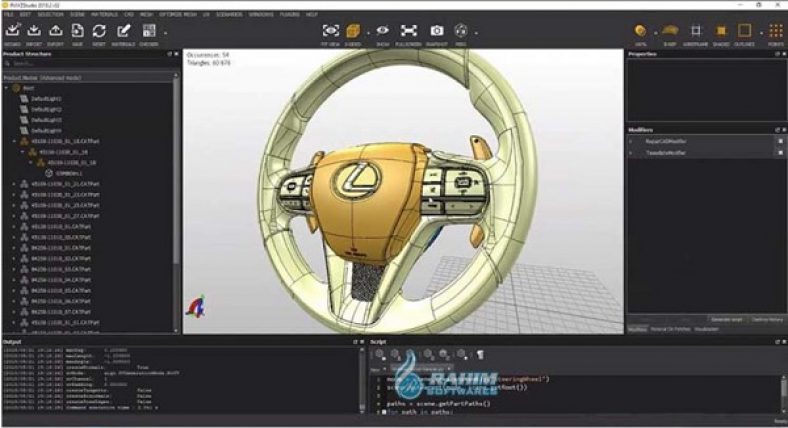Viewport: 788px width, 428px height.
Task: Collapse the expanded _18.CATPart tree node
Action: click(14, 142)
